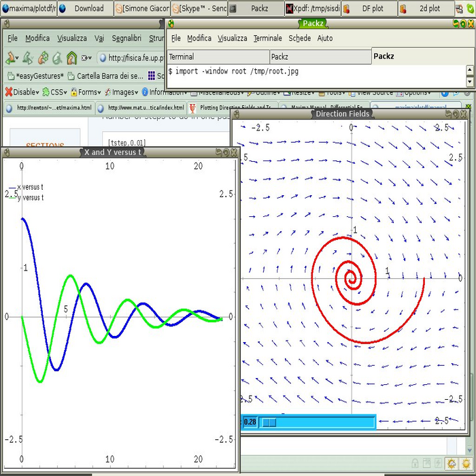This screenshot has width=476, height=476.
Task: Open the browser File menu
Action: tap(12, 38)
